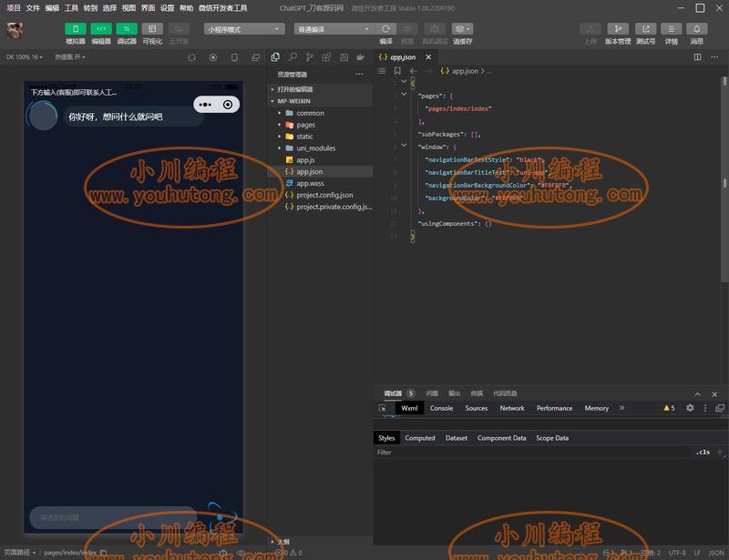Image resolution: width=729 pixels, height=560 pixels.
Task: Close the app.json editor tab
Action: coord(428,57)
